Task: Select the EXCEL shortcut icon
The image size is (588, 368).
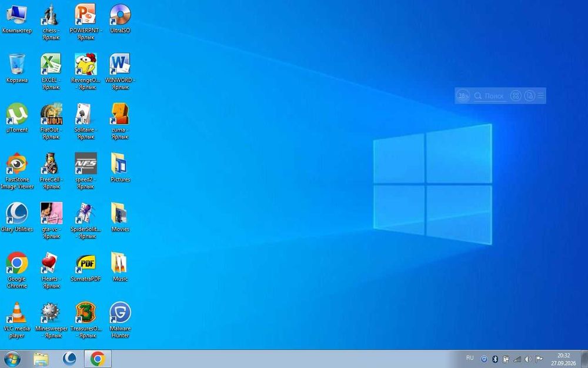Action: (x=51, y=64)
